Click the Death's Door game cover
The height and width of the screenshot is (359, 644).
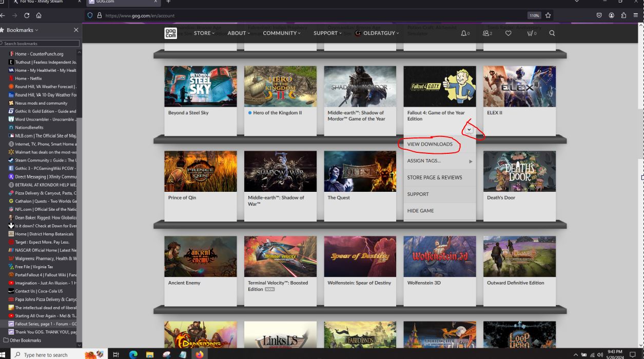(x=519, y=171)
